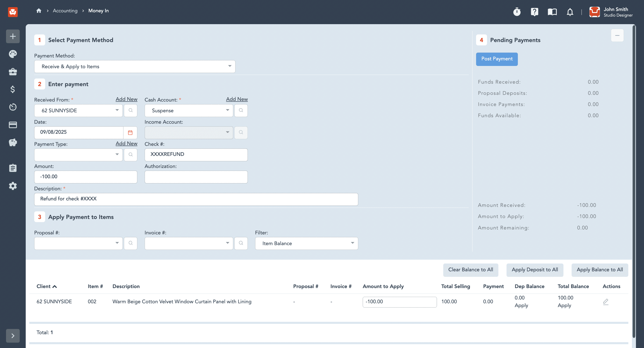644x348 pixels.
Task: Open the Received From dropdown
Action: 78,110
